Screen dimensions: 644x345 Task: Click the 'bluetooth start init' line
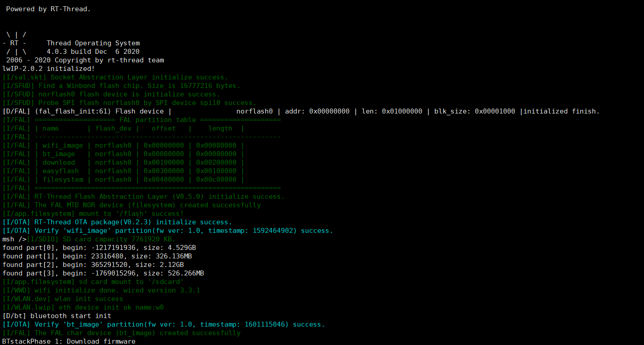point(57,316)
